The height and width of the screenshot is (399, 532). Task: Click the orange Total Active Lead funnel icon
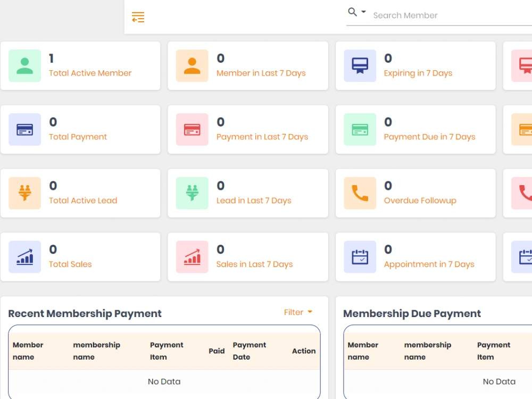25,193
